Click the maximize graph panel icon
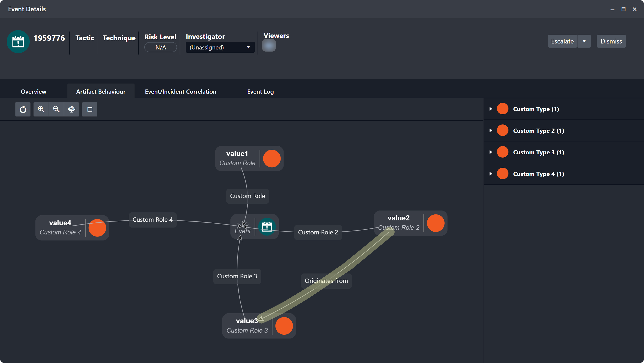Image resolution: width=644 pixels, height=363 pixels. point(90,109)
